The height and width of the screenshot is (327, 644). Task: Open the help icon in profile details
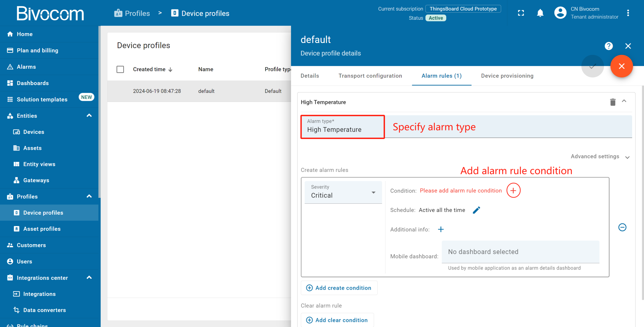(609, 46)
